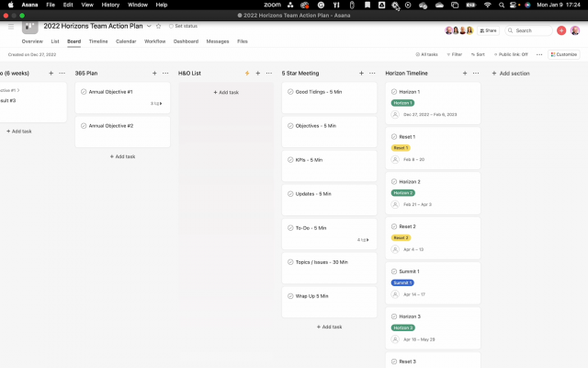The height and width of the screenshot is (368, 588).
Task: Click Add section
Action: pyautogui.click(x=511, y=74)
